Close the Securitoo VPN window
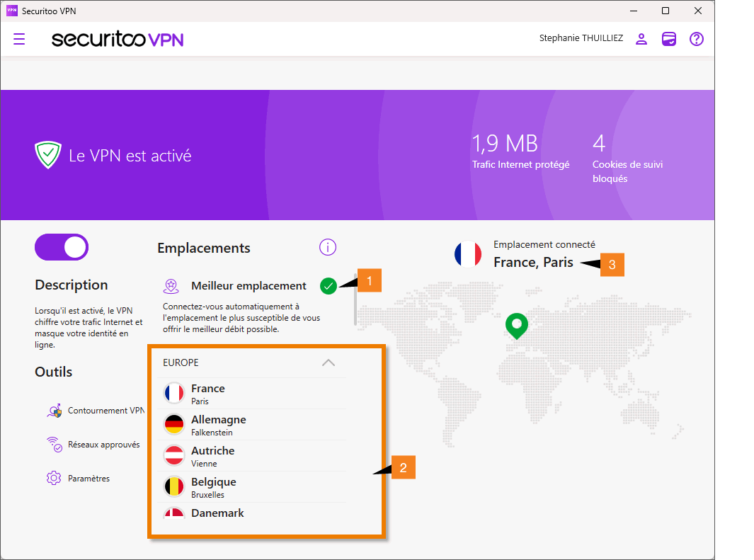Viewport: 754px width, 560px height. (698, 11)
